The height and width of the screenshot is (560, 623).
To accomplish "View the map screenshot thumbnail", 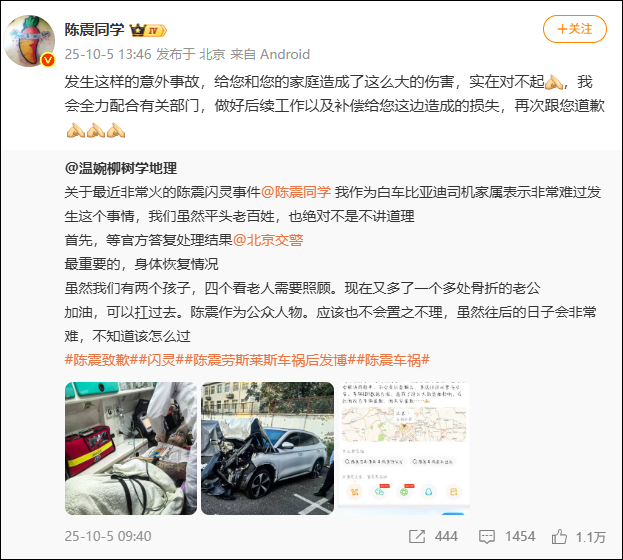I will point(404,448).
